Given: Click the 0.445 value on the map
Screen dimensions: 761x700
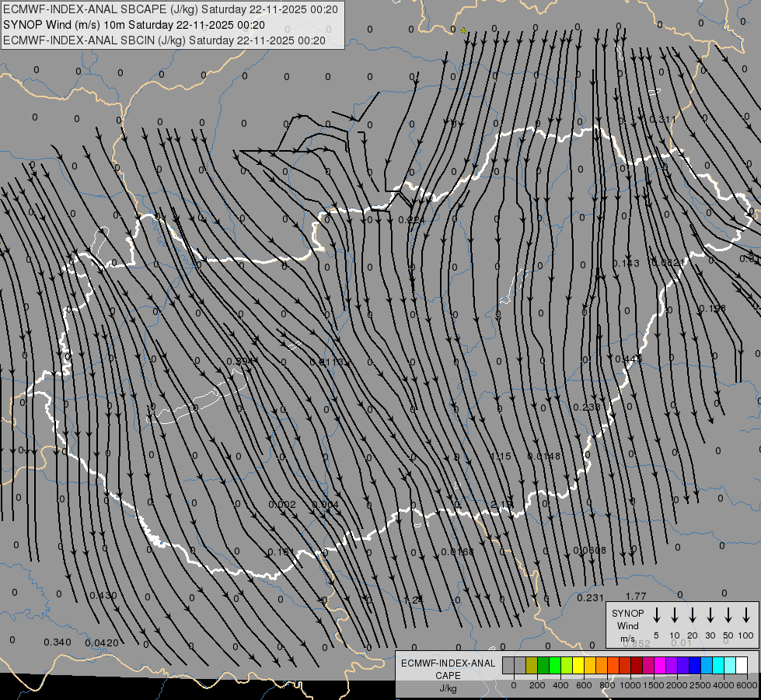Looking at the screenshot, I should (629, 359).
